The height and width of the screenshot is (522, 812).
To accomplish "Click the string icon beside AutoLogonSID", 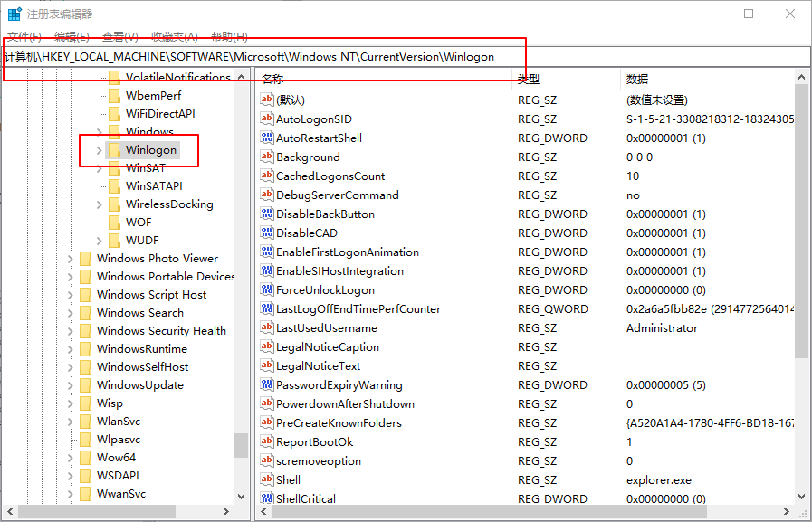I will [x=266, y=119].
